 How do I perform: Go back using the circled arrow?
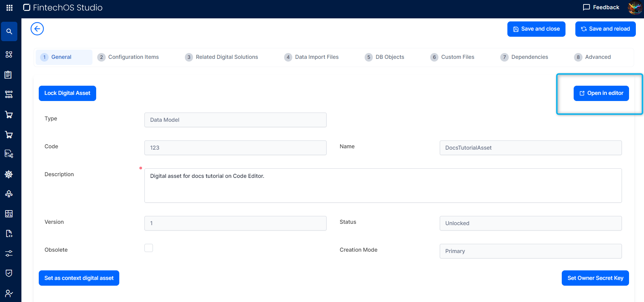[37, 29]
